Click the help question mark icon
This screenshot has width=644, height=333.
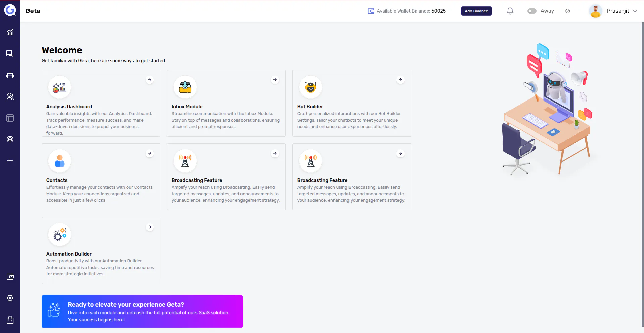point(568,11)
